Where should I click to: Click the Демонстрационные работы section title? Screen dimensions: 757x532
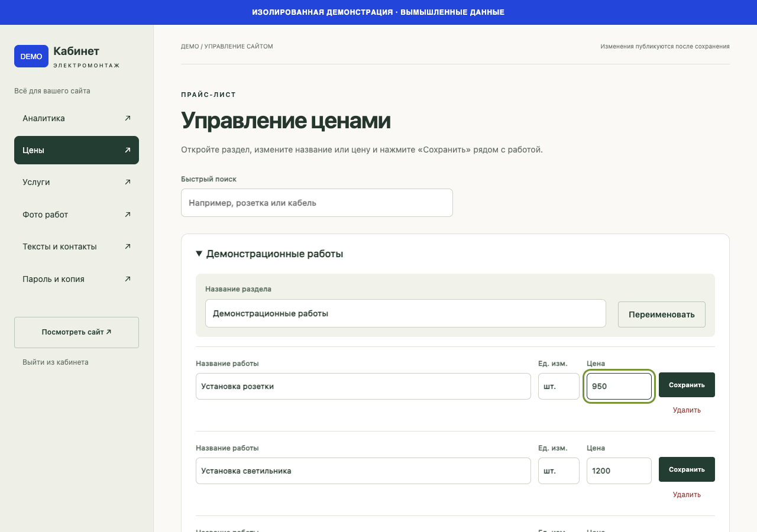(x=274, y=254)
